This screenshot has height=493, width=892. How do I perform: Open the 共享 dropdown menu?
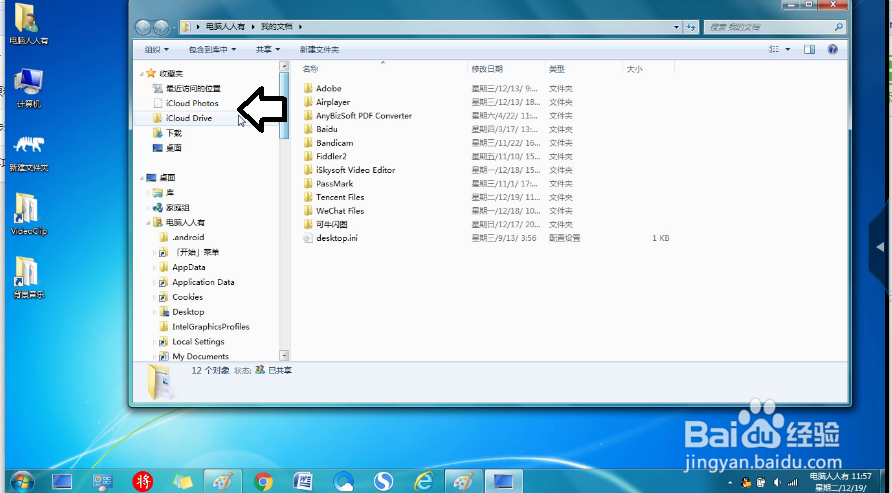[268, 49]
